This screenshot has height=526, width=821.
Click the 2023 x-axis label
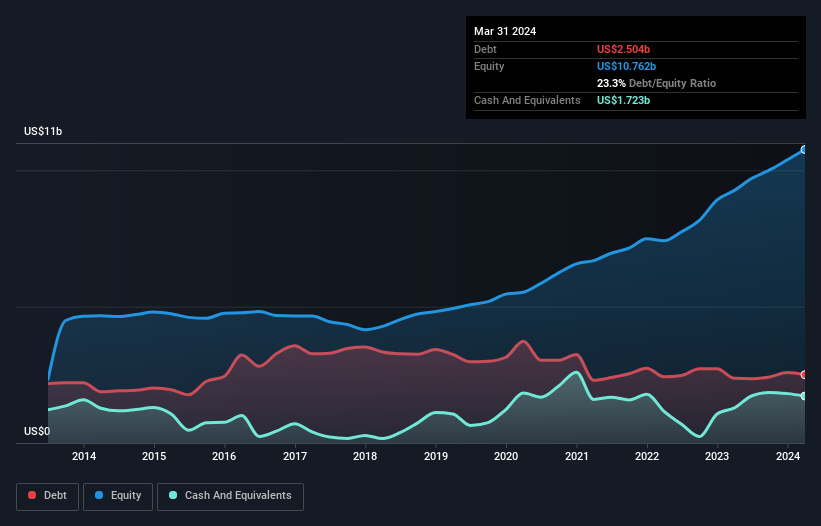tap(717, 456)
